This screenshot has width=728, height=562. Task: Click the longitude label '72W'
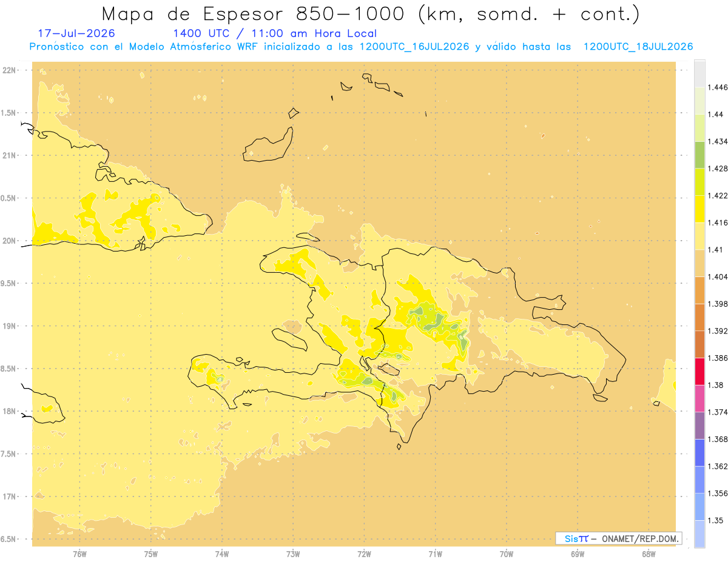click(364, 554)
